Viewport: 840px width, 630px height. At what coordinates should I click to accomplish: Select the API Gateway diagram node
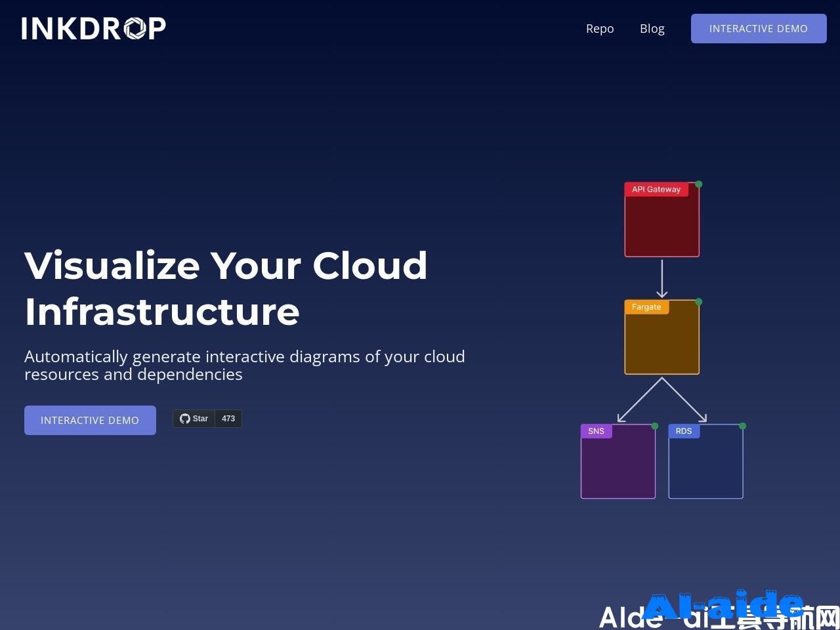tap(661, 219)
